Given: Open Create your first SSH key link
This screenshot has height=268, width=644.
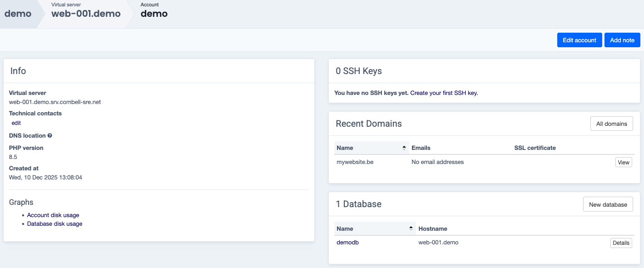Looking at the screenshot, I should coord(444,93).
